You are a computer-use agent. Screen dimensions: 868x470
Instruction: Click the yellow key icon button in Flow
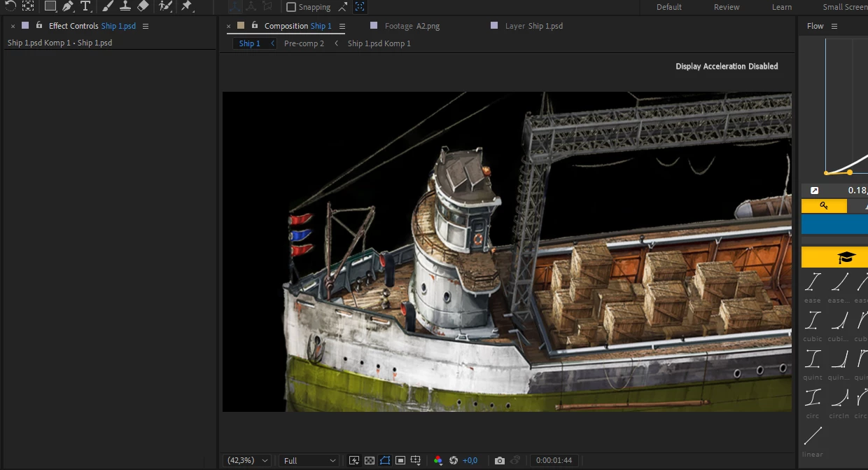[x=824, y=206]
